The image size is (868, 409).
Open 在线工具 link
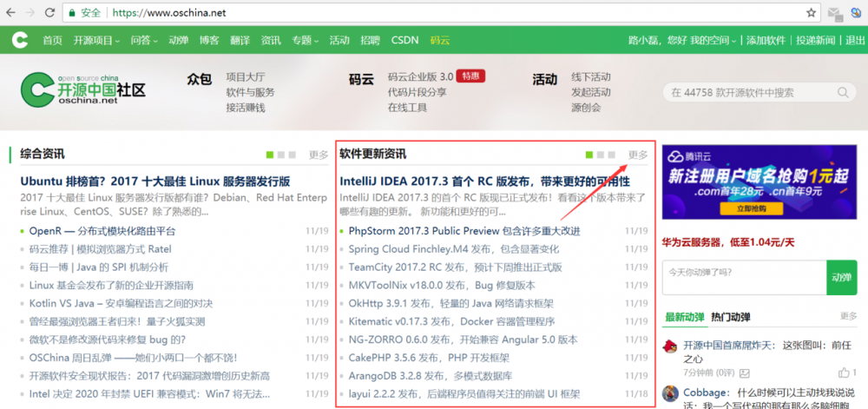407,108
